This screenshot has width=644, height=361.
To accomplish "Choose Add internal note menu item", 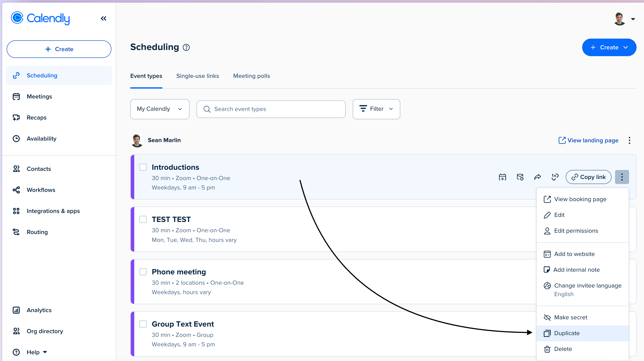I will point(583,270).
